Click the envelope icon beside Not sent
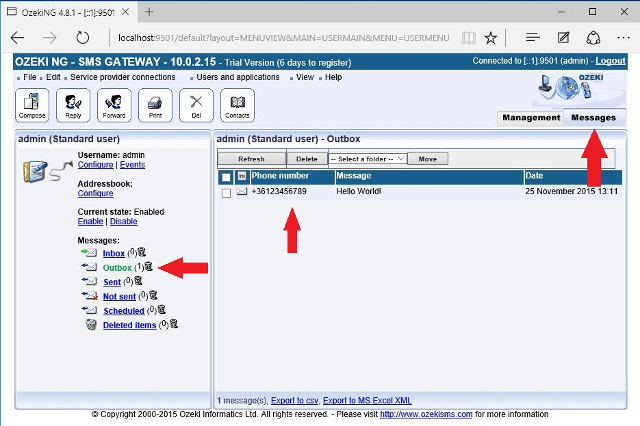 point(89,296)
